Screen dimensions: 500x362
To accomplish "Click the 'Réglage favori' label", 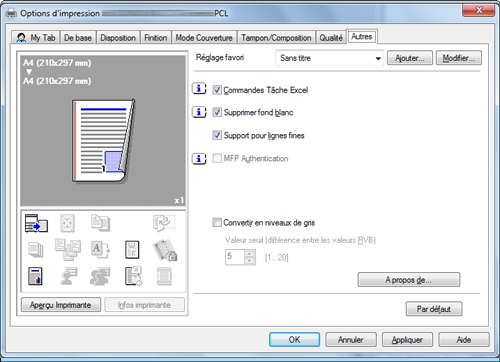I will pos(220,57).
